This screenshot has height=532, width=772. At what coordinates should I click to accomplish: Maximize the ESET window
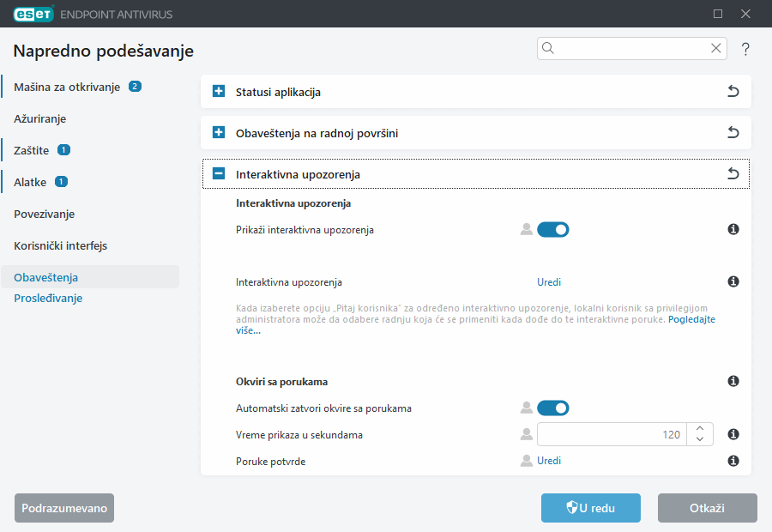tap(718, 14)
